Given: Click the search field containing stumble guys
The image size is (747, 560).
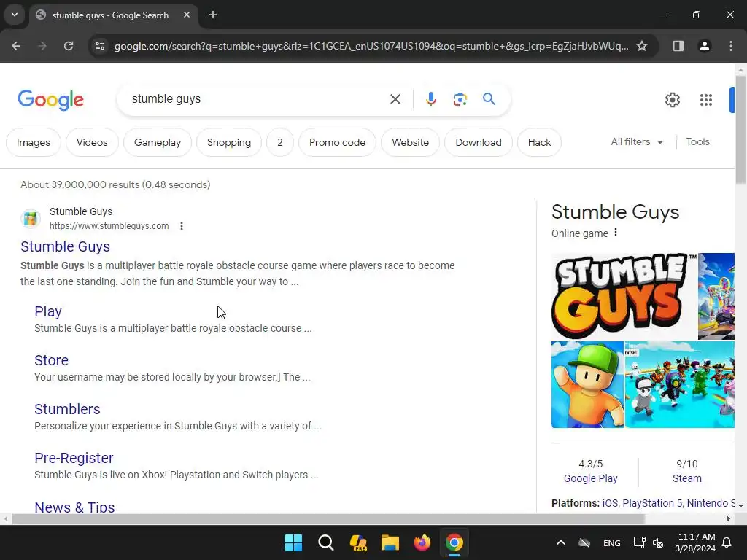Looking at the screenshot, I should [258, 99].
